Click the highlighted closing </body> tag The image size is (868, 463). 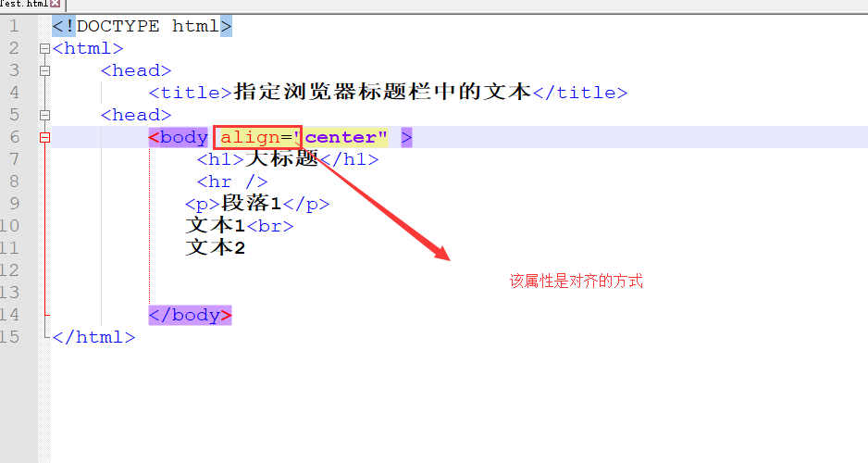point(190,315)
